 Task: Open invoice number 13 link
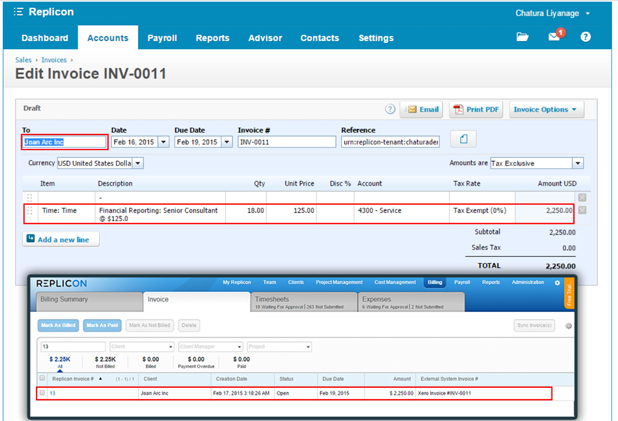click(x=52, y=393)
